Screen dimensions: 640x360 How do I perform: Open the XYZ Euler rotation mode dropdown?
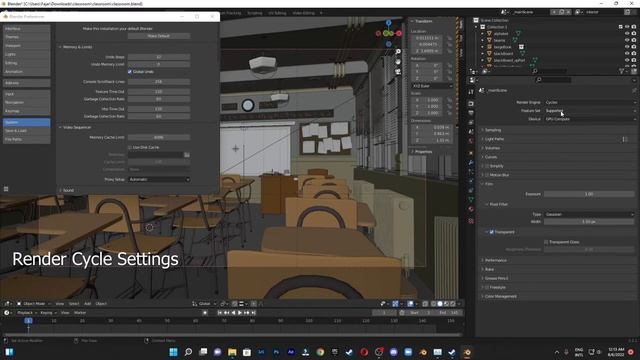pos(432,86)
